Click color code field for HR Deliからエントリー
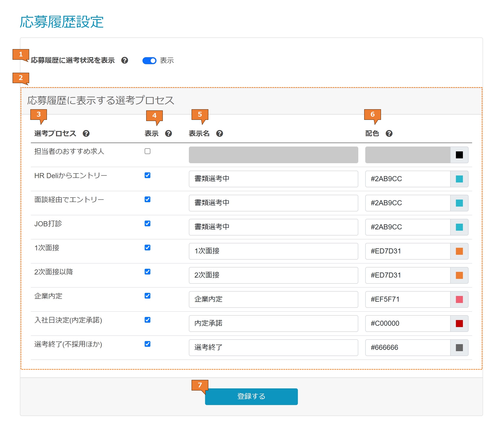504x423 pixels. tap(408, 179)
